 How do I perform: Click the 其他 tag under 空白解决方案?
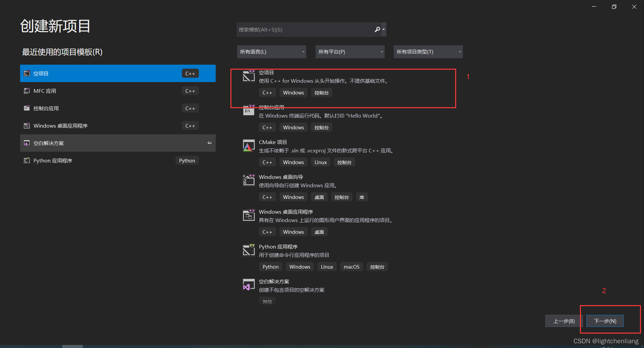[267, 301]
